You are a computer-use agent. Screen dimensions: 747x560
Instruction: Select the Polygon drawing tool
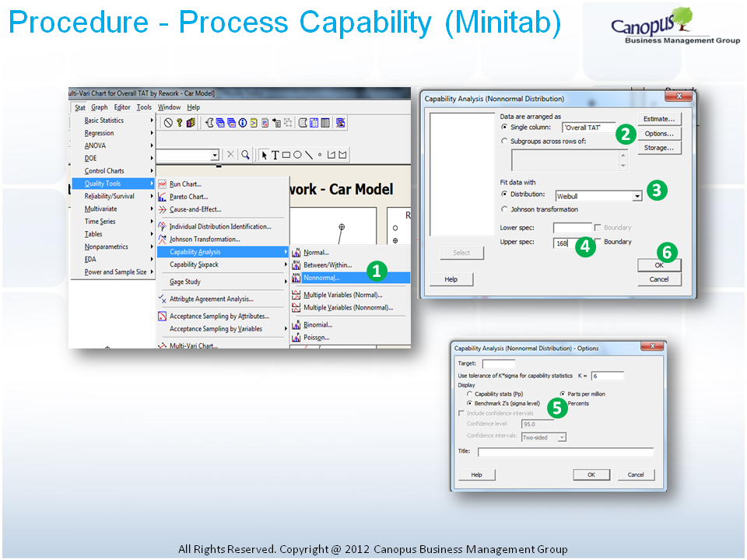[342, 155]
